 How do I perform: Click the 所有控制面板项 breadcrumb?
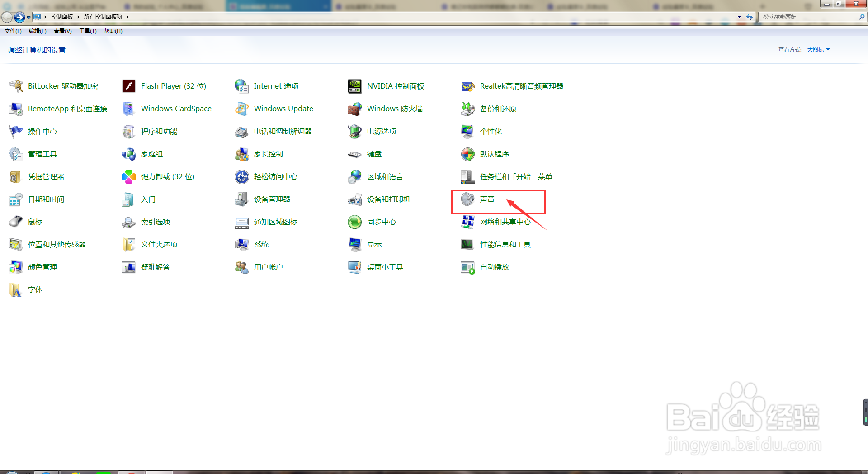[x=103, y=17]
